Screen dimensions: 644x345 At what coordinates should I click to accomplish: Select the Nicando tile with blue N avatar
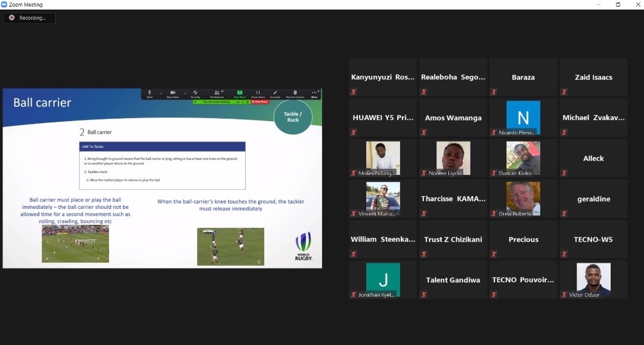(523, 117)
